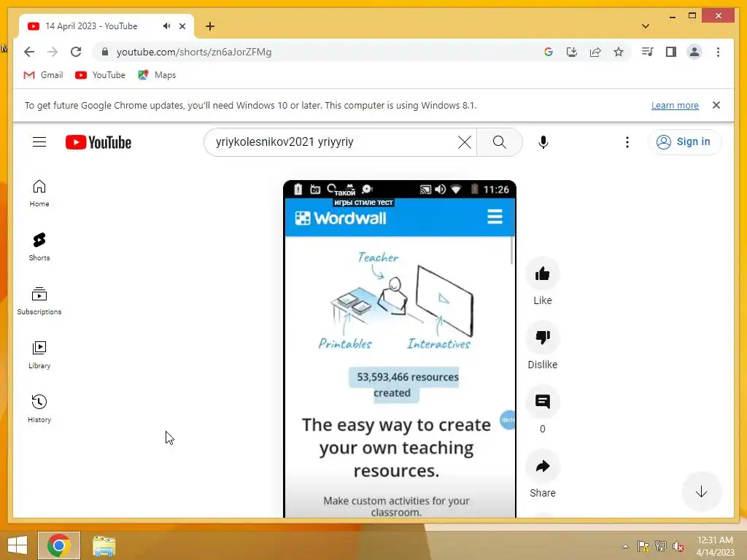Click the Sign in button
Image resolution: width=747 pixels, height=560 pixels.
pos(684,142)
